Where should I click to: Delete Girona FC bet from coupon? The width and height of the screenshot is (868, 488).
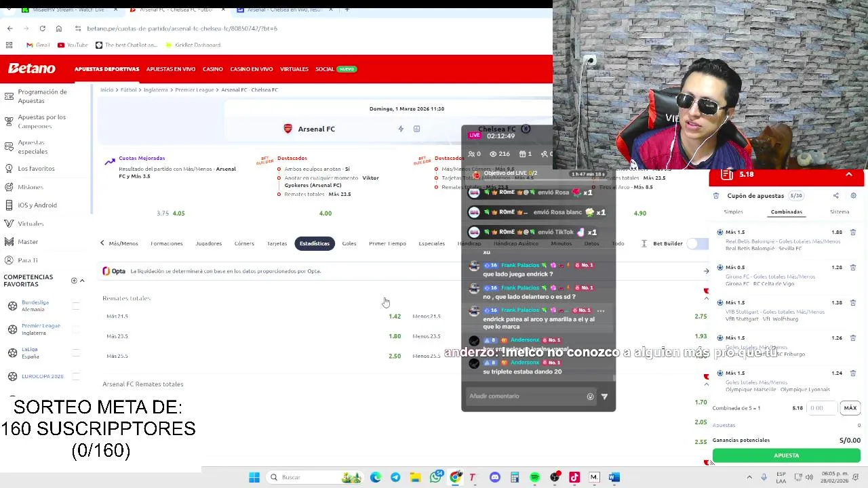coord(853,268)
